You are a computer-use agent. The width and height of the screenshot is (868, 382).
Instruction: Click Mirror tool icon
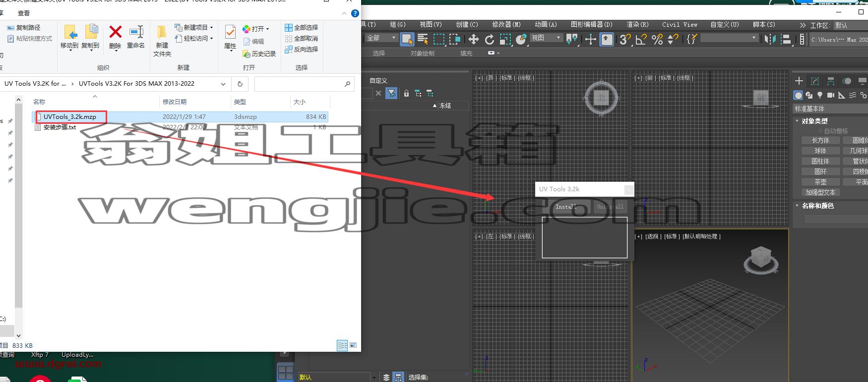click(770, 39)
